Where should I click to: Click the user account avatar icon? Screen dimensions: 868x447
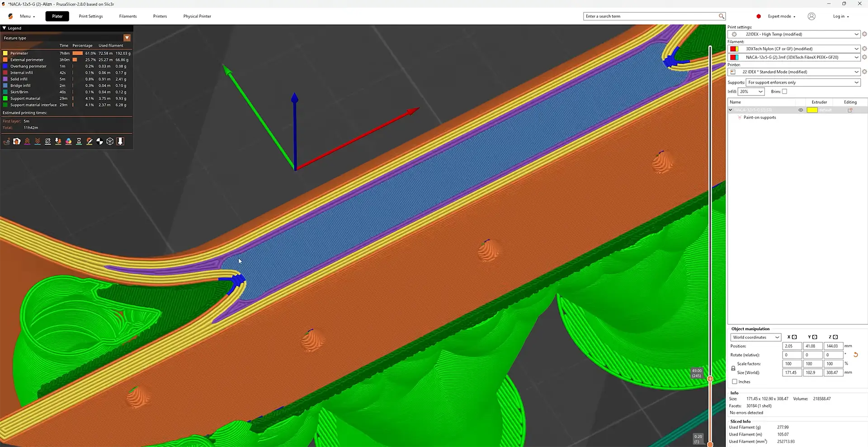click(x=811, y=16)
